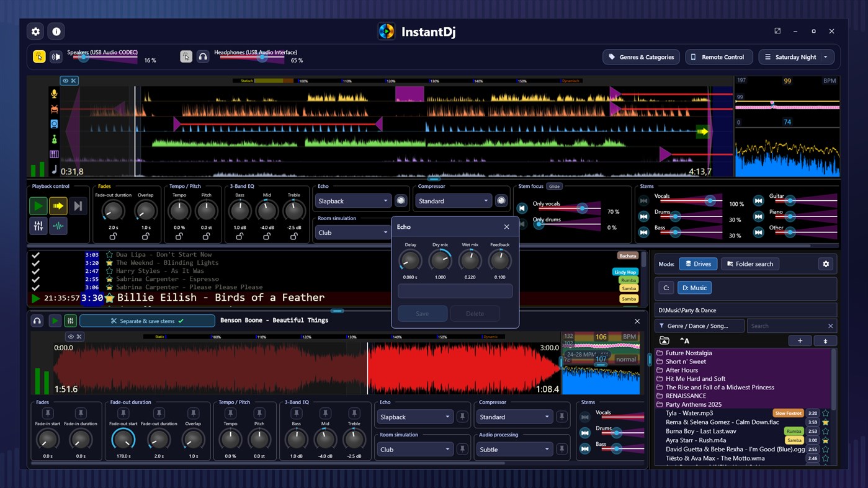Switch mode to Folder search

coord(750,264)
